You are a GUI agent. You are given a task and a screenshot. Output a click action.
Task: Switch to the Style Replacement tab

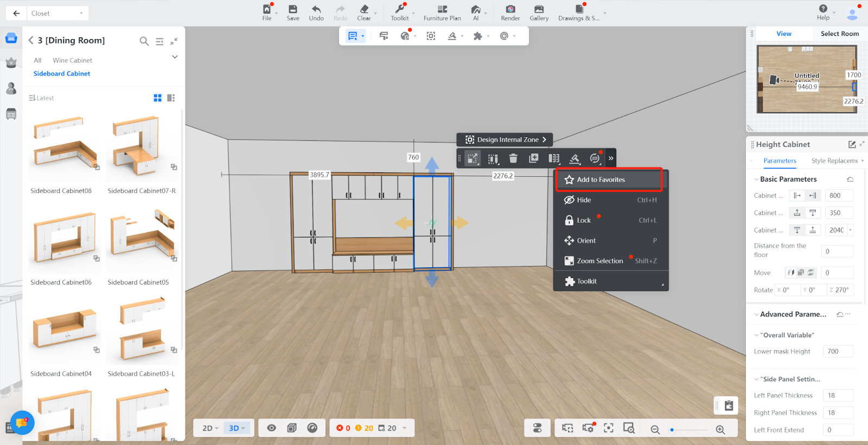835,161
